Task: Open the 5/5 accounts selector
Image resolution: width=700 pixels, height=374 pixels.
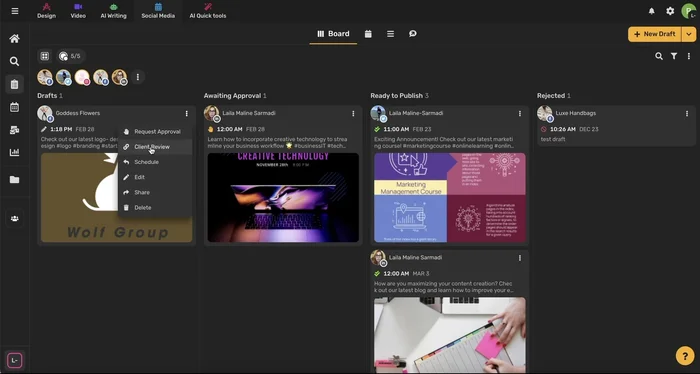Action: click(x=71, y=56)
